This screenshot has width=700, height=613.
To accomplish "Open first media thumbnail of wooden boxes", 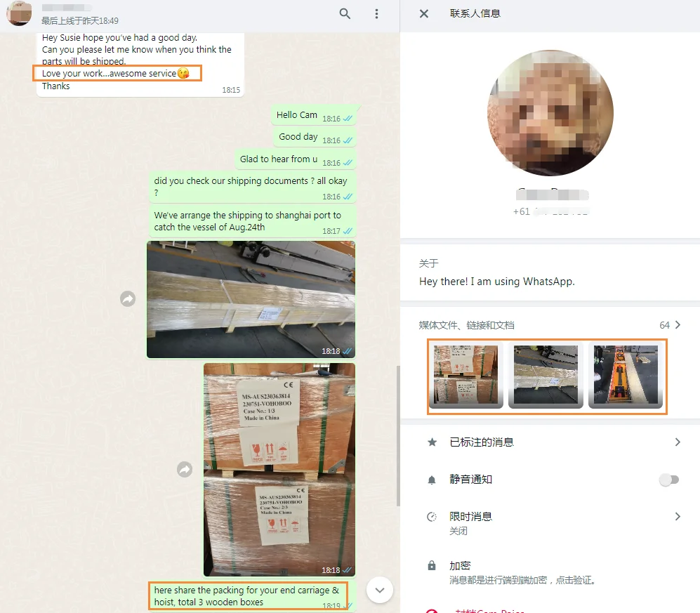I will pyautogui.click(x=465, y=376).
